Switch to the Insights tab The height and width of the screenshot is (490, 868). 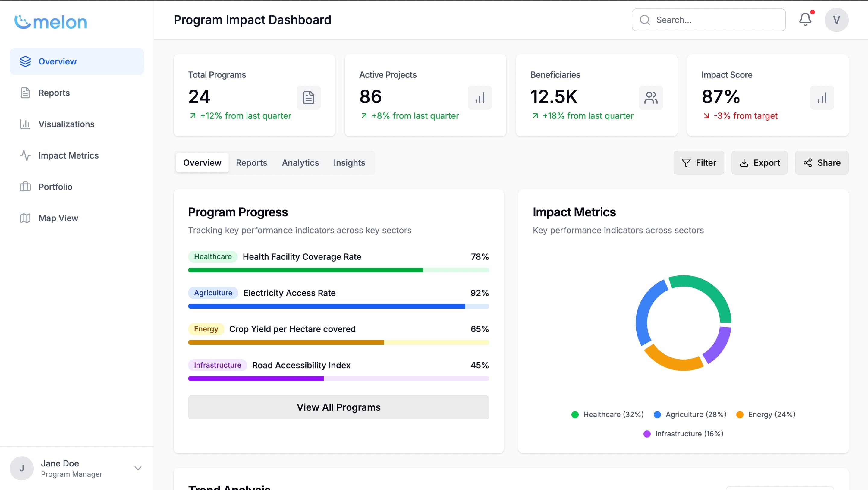point(349,163)
